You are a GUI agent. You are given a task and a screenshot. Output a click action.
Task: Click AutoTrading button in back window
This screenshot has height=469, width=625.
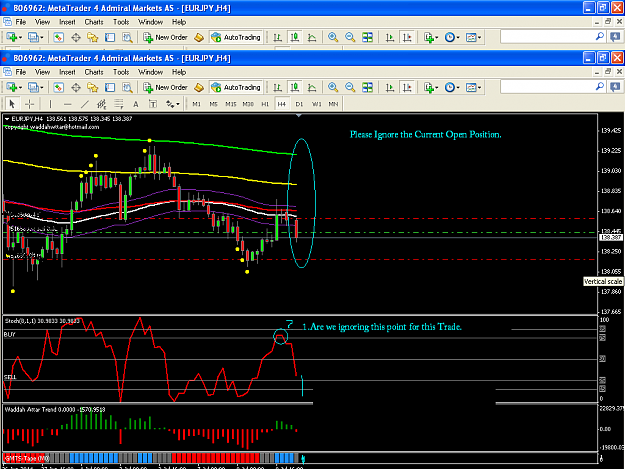pos(236,37)
